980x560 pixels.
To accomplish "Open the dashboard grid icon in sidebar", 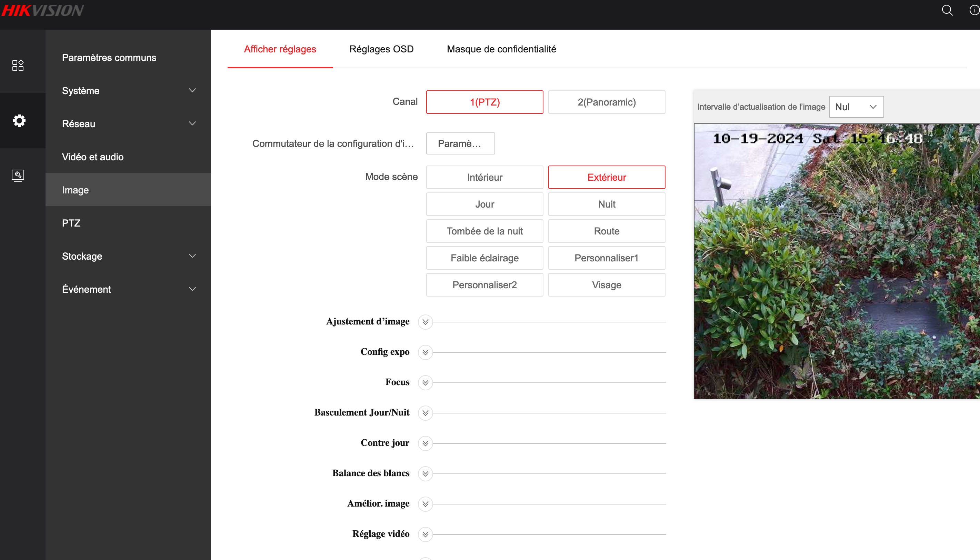I will coord(18,66).
